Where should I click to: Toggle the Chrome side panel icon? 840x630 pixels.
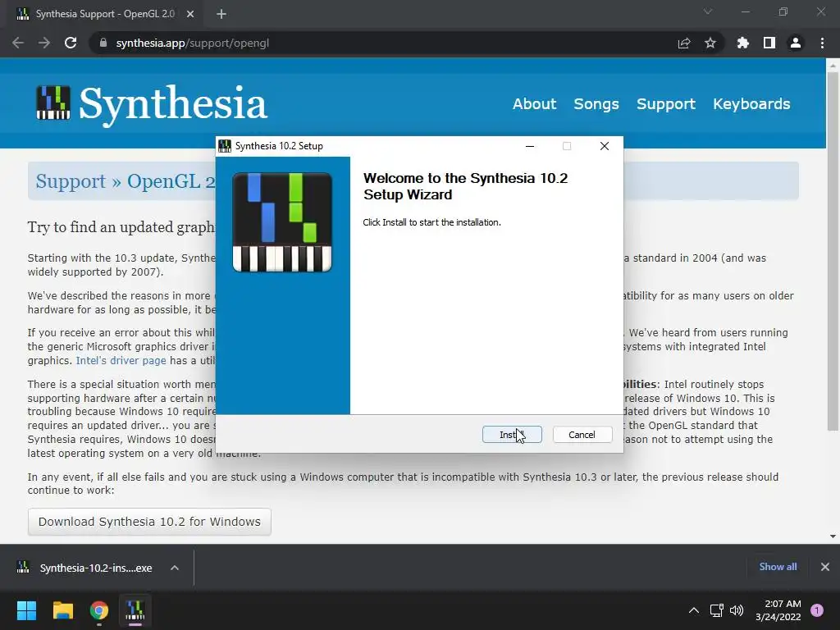(769, 43)
